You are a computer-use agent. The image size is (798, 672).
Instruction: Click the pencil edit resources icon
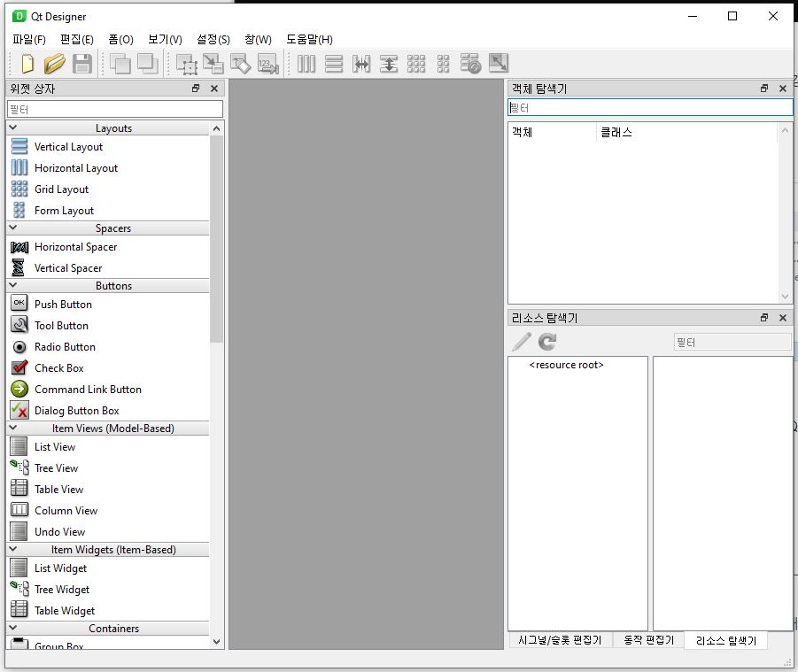[x=522, y=342]
